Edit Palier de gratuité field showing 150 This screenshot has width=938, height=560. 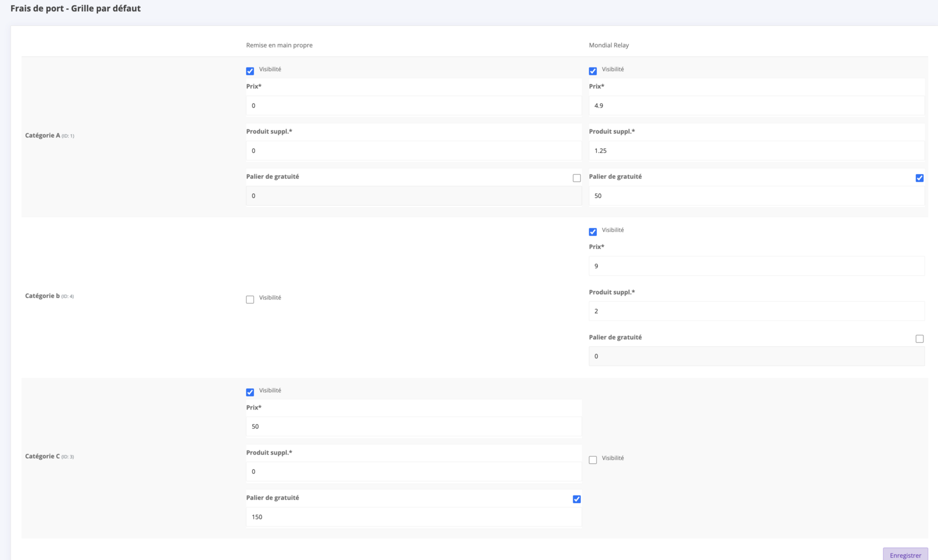point(414,517)
